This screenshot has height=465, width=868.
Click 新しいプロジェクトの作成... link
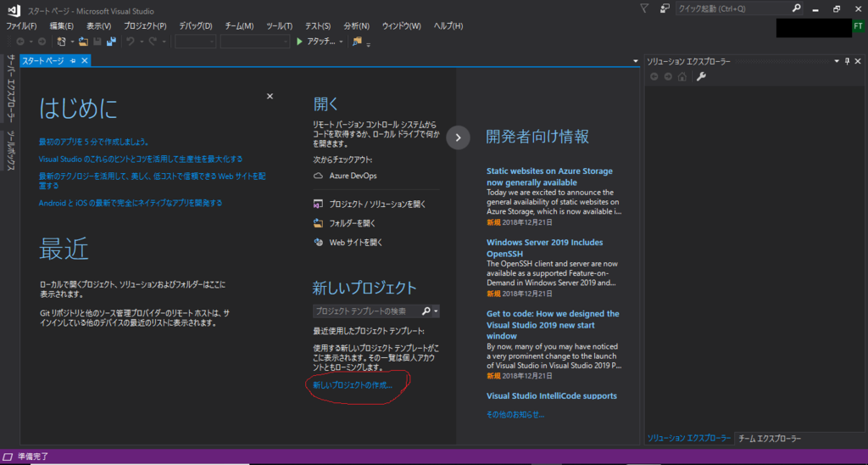353,385
